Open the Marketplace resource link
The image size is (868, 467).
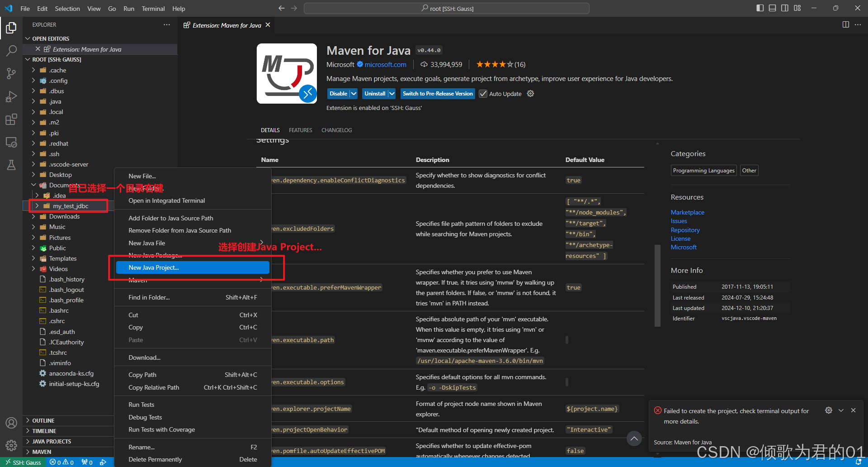[687, 212]
